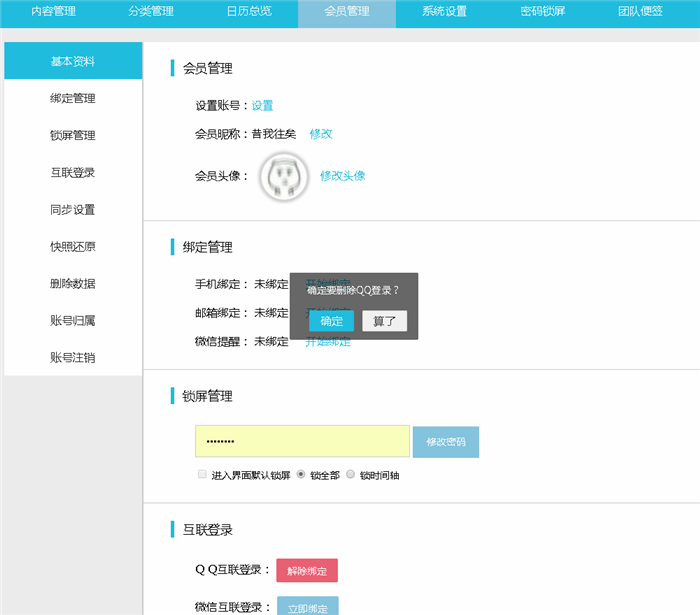Screen dimensions: 700x615
Task: Open 密码锁屏 in top navigation
Action: [543, 12]
